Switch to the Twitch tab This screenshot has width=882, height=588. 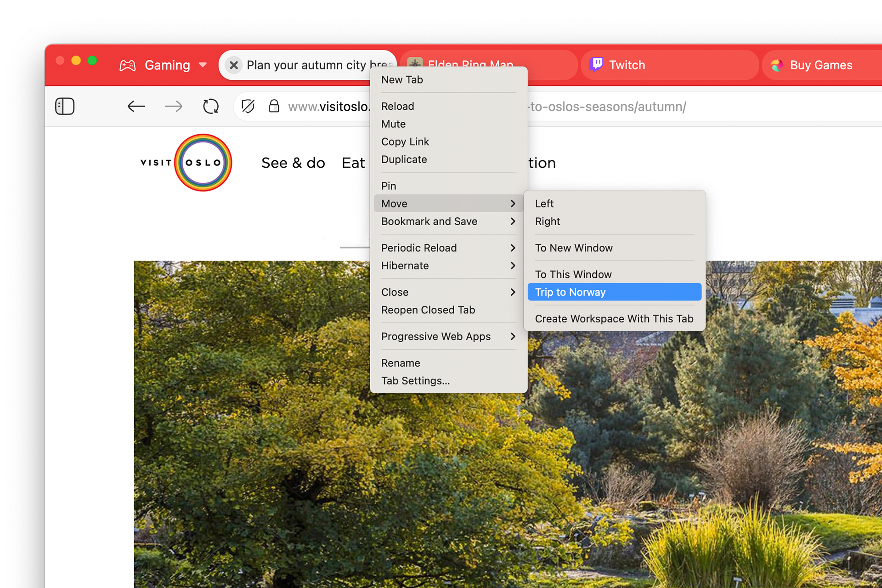click(670, 65)
